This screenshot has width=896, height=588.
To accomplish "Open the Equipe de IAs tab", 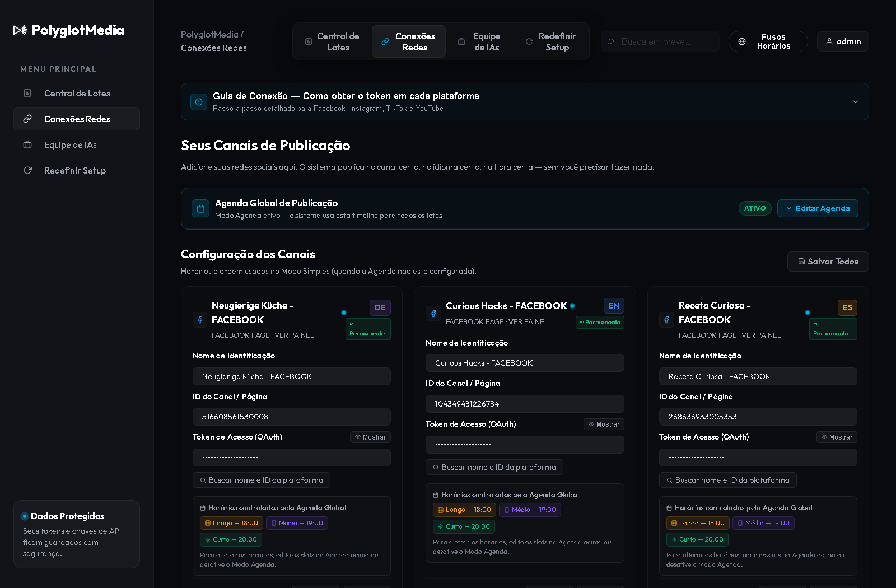I will click(x=480, y=41).
